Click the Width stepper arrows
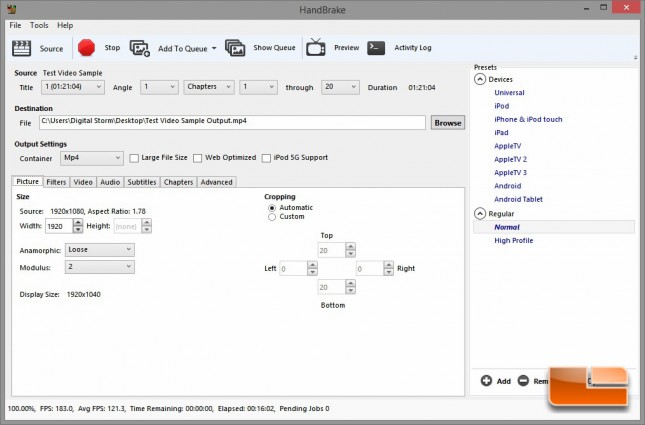This screenshot has width=645, height=425. [x=78, y=226]
